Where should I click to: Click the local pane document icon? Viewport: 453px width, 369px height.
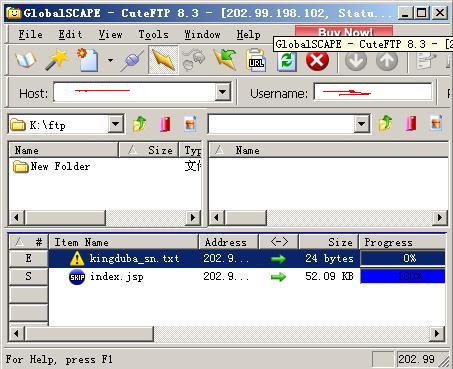pyautogui.click(x=190, y=124)
